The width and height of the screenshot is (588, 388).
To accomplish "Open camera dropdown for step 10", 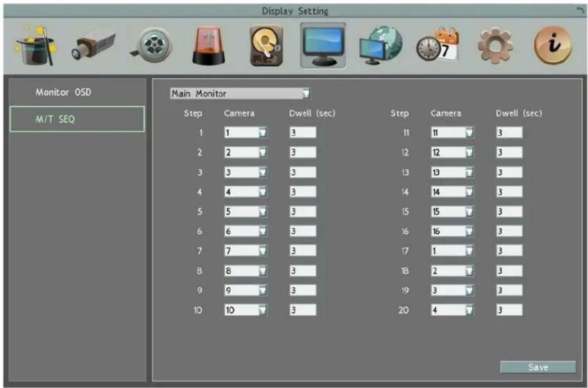I will 246,310.
